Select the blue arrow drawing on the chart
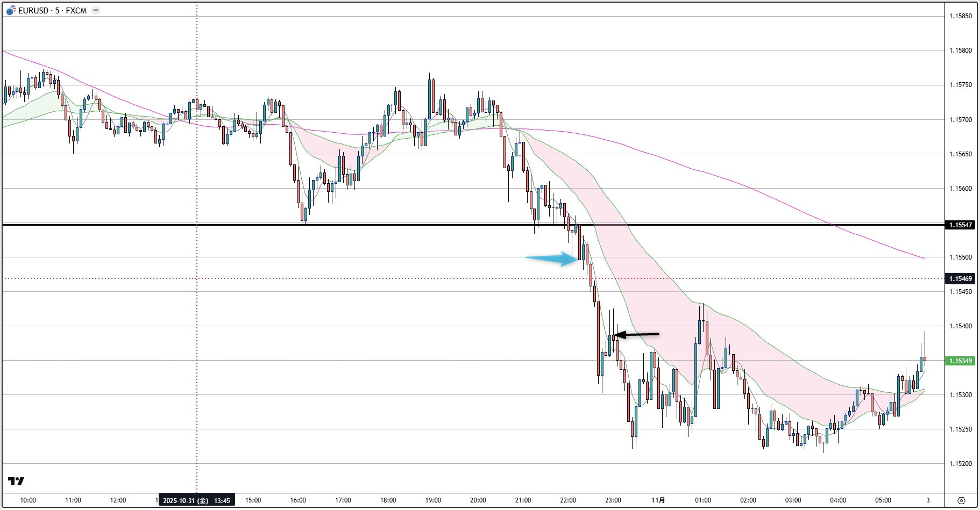 [x=551, y=258]
